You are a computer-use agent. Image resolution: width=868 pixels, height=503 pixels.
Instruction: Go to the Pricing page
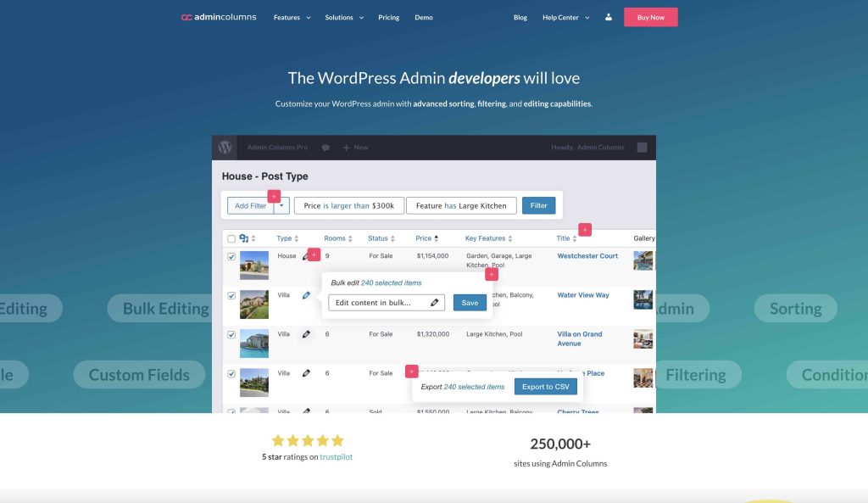point(389,17)
